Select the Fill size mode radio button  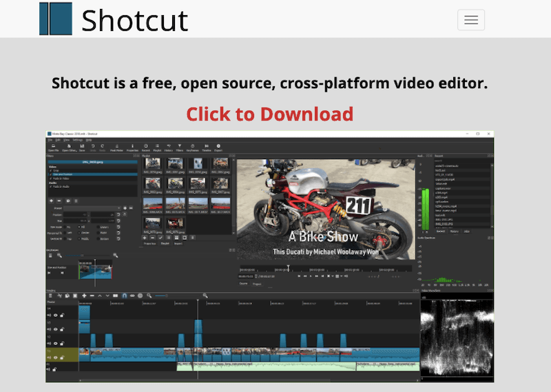coord(79,227)
